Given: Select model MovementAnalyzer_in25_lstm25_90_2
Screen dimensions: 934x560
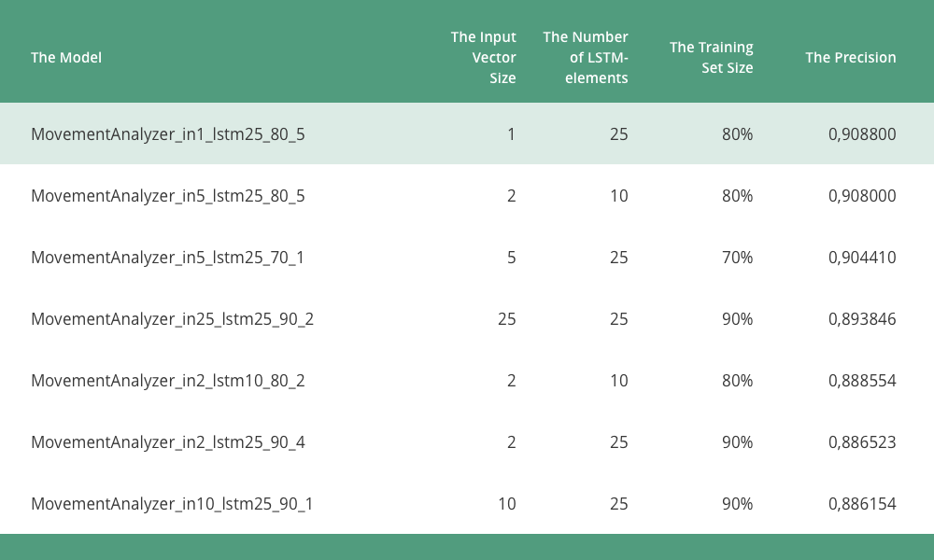Looking at the screenshot, I should (x=172, y=319).
